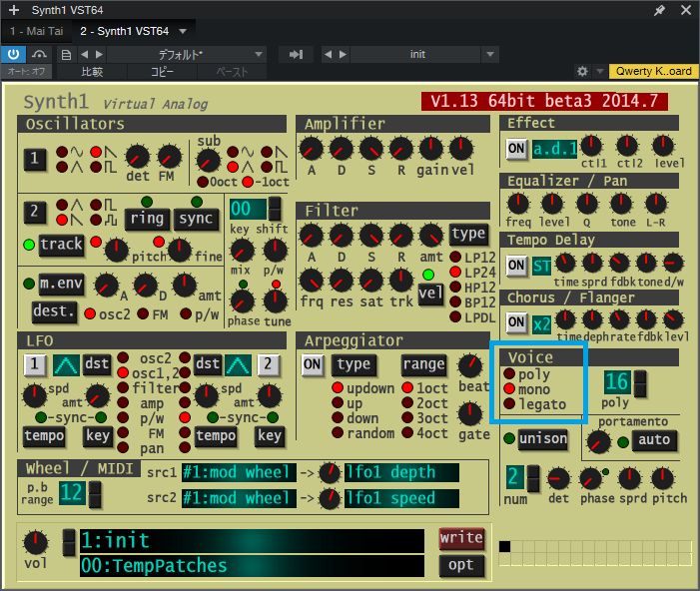
Task: Open the plugin settings gear
Action: (583, 72)
